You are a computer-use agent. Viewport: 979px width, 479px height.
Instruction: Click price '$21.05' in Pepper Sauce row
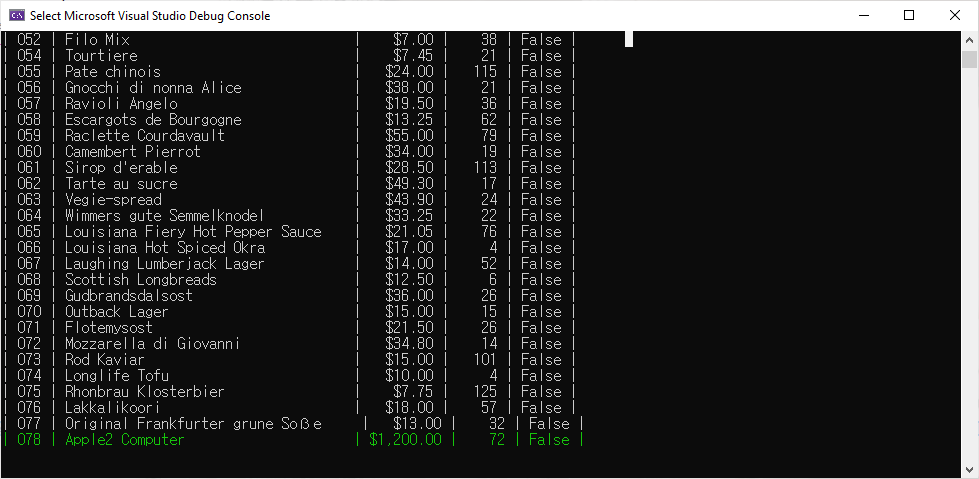point(410,232)
